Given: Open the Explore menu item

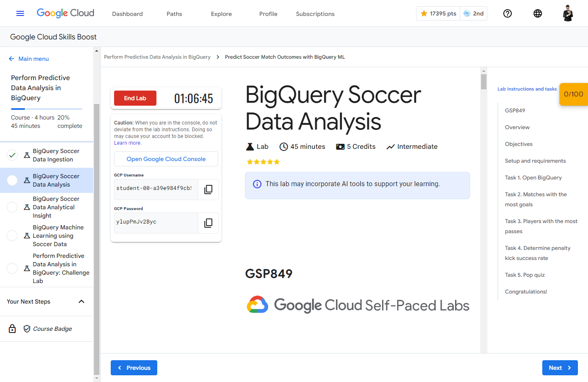Looking at the screenshot, I should pos(221,14).
